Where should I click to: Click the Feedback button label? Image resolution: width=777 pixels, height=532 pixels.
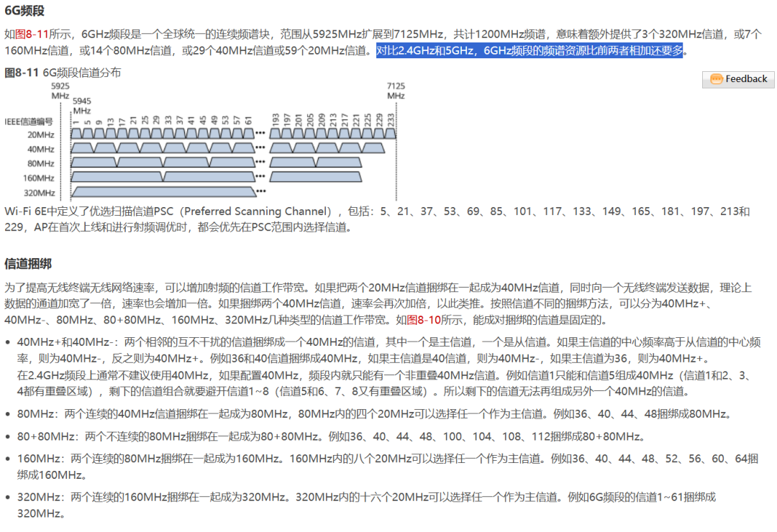746,79
